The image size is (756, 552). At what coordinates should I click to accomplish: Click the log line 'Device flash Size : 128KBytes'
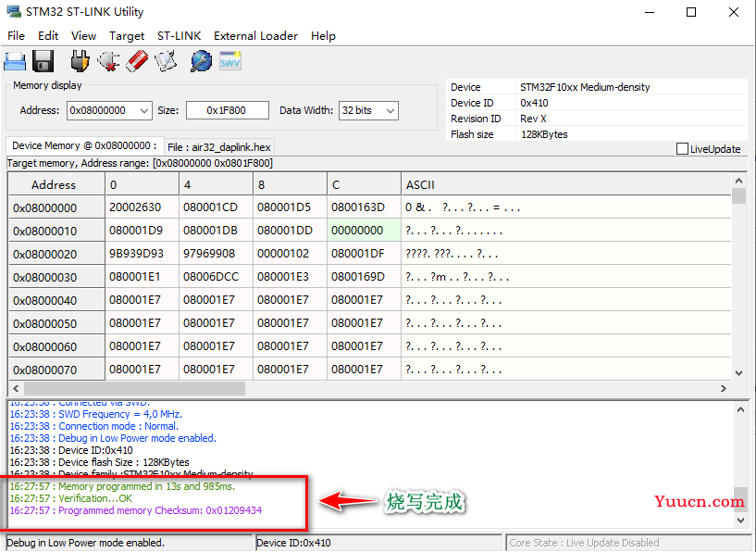(x=99, y=462)
